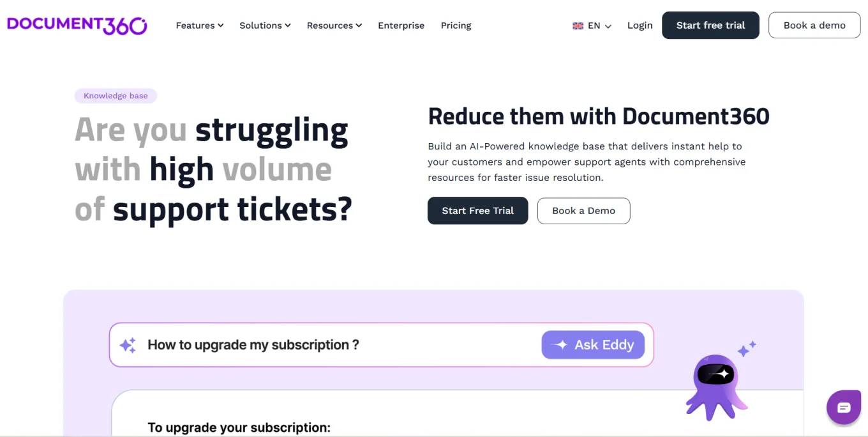Click the Ask Eddy button

(593, 345)
